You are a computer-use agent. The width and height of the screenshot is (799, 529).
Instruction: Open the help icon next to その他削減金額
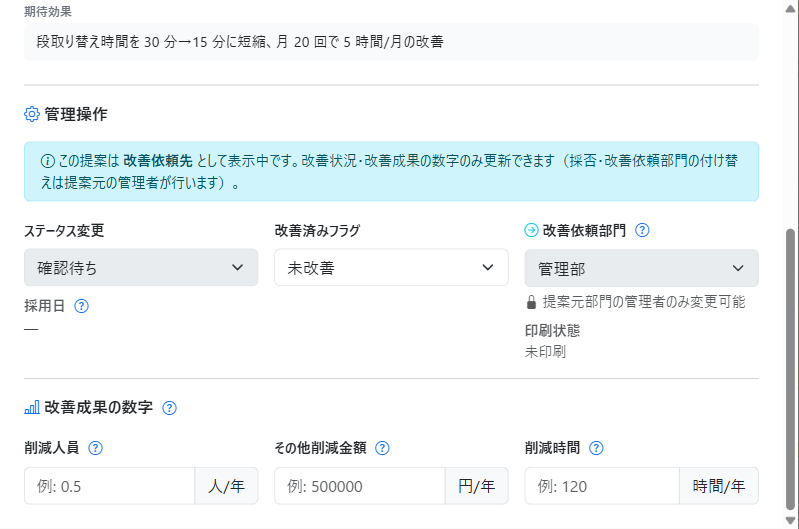[x=382, y=448]
